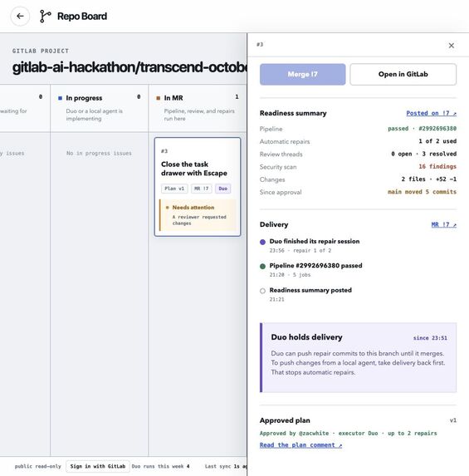Click 'public read-only' status text
This screenshot has width=469, height=476.
click(x=38, y=466)
